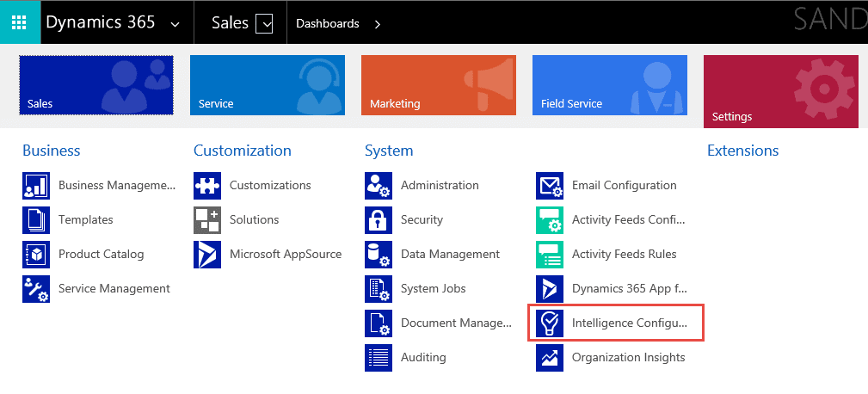Open the Activity Feeds Rules link
This screenshot has height=394, width=868.
click(x=624, y=254)
